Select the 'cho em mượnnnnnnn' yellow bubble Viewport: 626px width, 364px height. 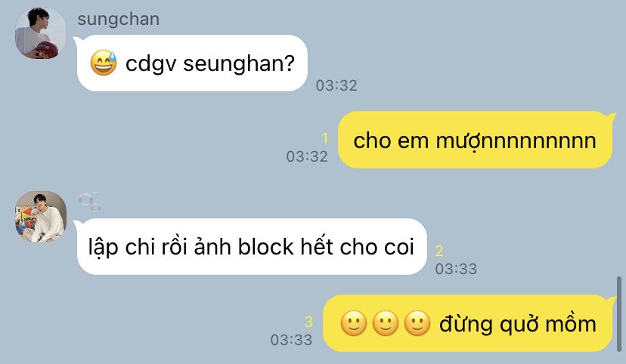point(476,140)
